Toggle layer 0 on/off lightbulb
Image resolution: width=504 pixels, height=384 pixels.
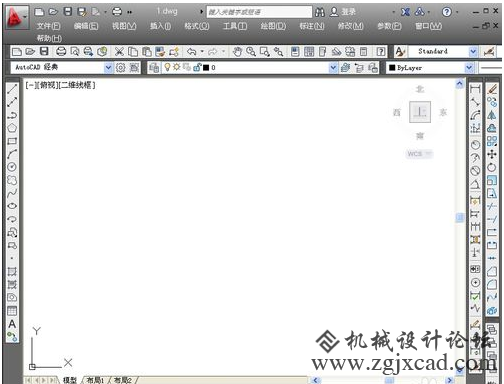pos(167,67)
